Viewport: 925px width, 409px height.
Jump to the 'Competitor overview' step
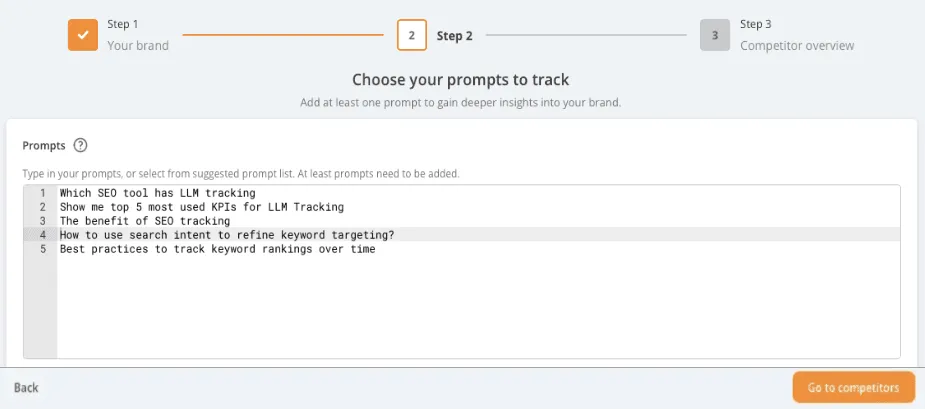point(797,45)
